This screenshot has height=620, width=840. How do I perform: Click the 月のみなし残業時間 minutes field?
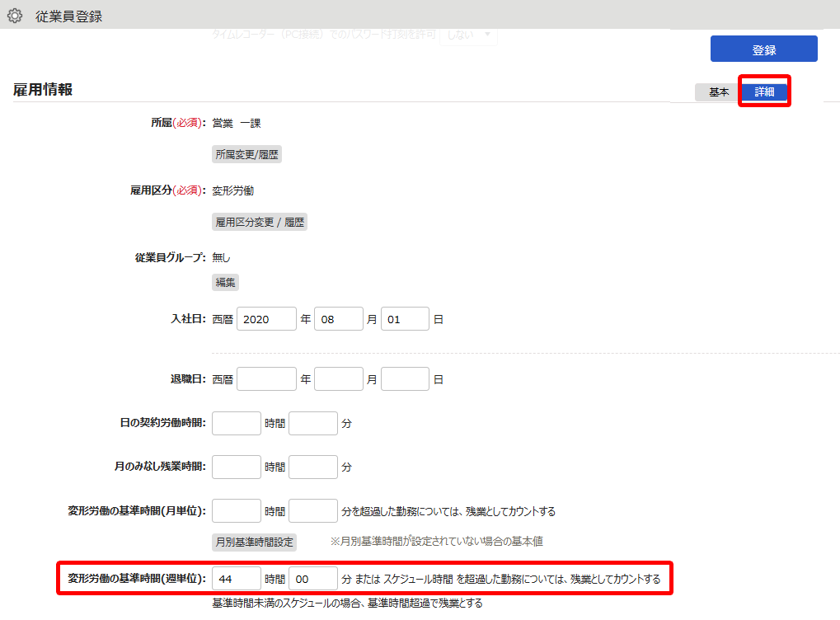[313, 467]
